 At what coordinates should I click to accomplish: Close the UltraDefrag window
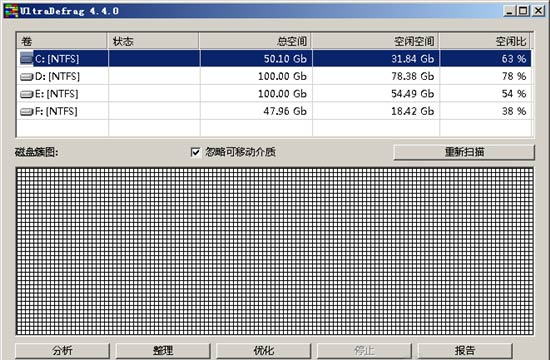pos(538,11)
